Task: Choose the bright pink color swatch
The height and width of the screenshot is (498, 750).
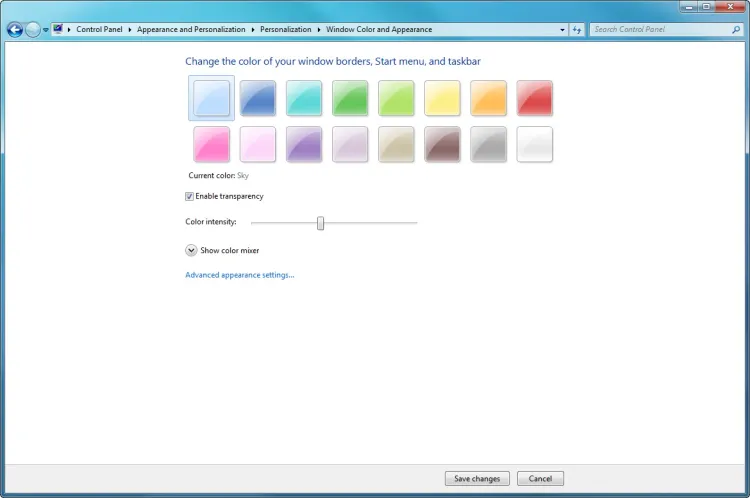Action: 211,145
